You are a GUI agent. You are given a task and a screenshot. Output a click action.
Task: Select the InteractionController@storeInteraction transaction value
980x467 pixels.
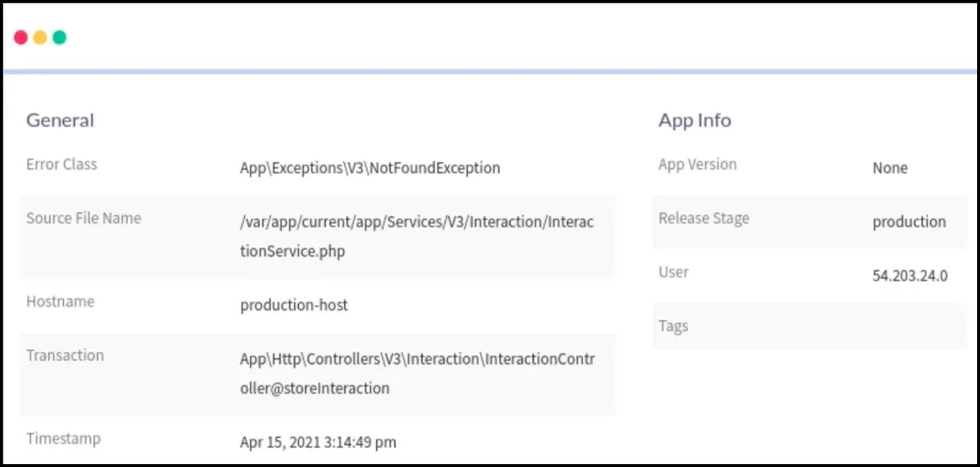pyautogui.click(x=417, y=374)
